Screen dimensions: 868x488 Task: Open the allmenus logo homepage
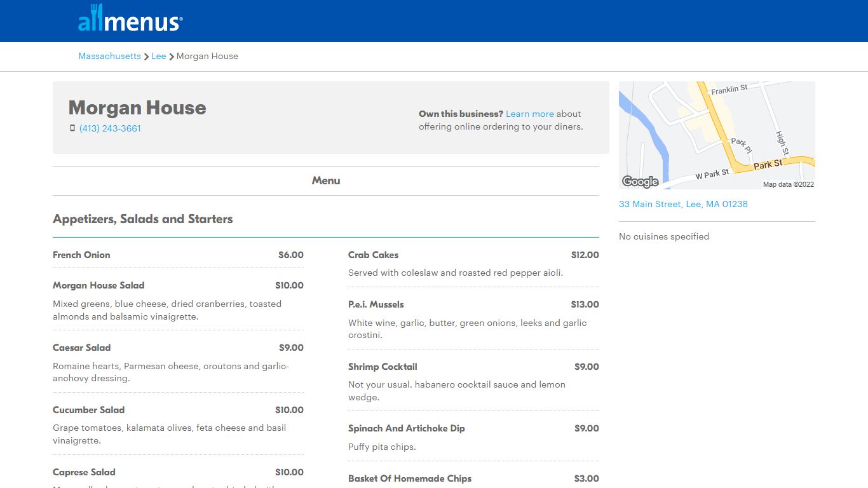(x=130, y=18)
